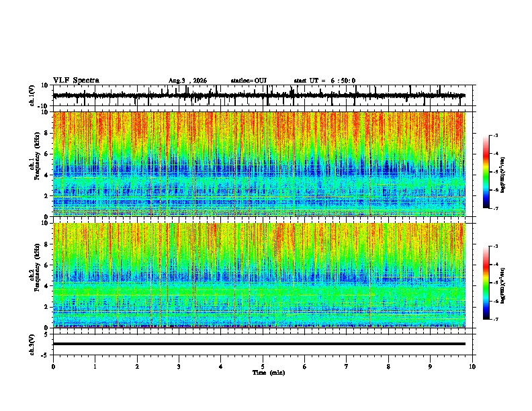532x411 pixels.
Task: Click the ch.1 voltage waveform trace panel
Action: [263, 95]
